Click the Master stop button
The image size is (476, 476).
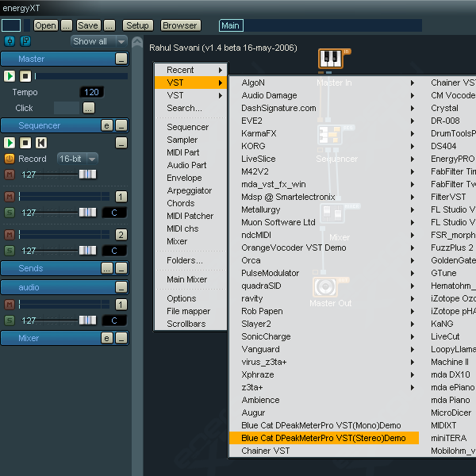25,76
